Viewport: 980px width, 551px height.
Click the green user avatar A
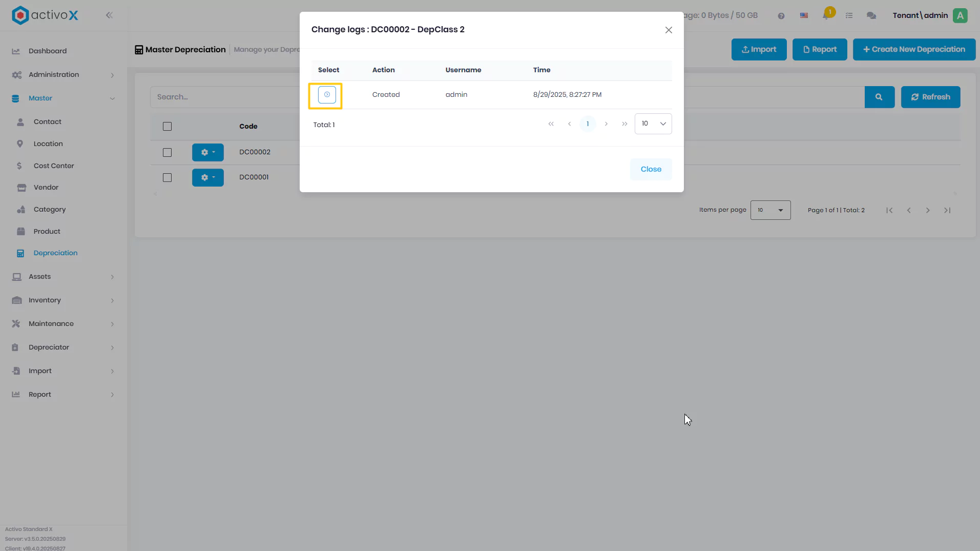pos(960,15)
